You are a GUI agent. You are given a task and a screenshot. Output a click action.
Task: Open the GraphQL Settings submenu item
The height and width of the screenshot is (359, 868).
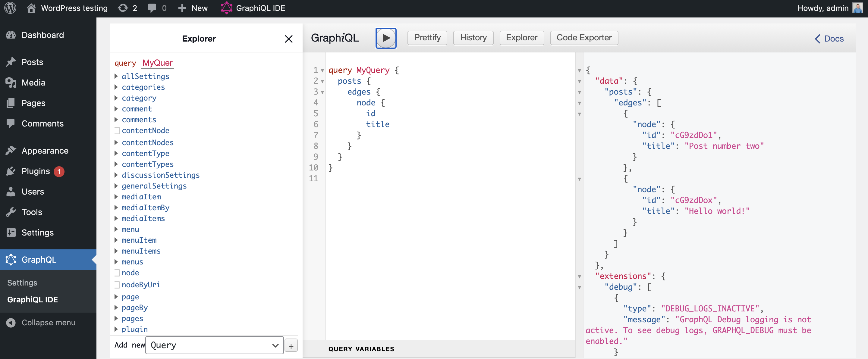coord(22,283)
